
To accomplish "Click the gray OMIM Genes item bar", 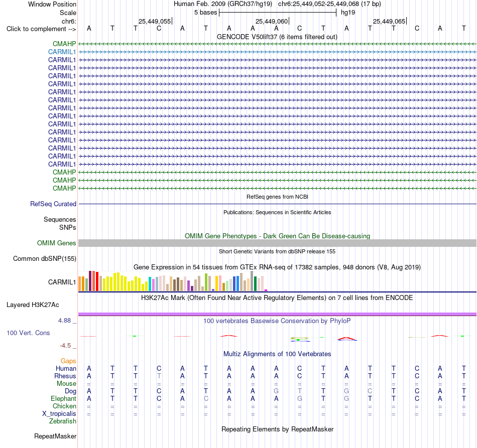I will [277, 243].
